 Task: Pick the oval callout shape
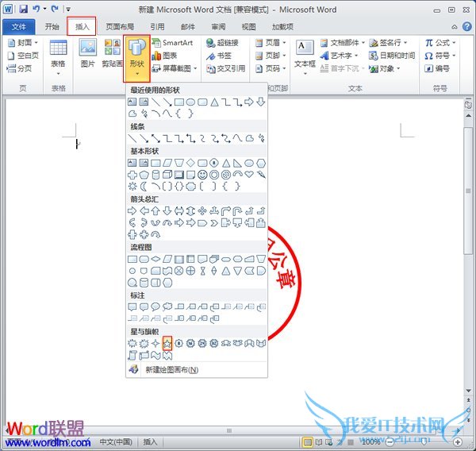[x=155, y=307]
